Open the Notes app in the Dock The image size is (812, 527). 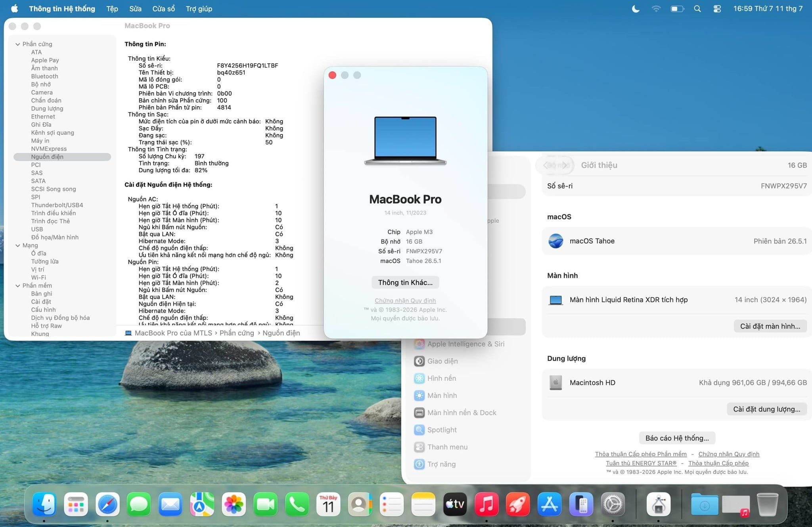click(423, 504)
